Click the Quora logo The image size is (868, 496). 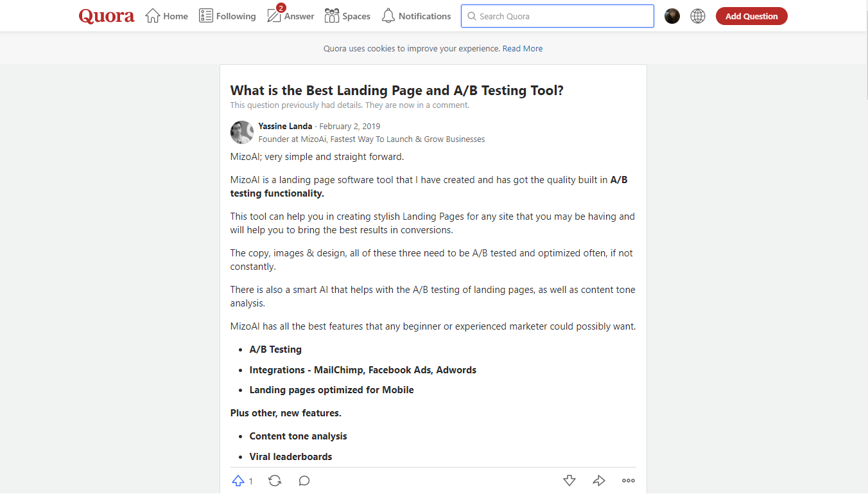click(x=107, y=16)
